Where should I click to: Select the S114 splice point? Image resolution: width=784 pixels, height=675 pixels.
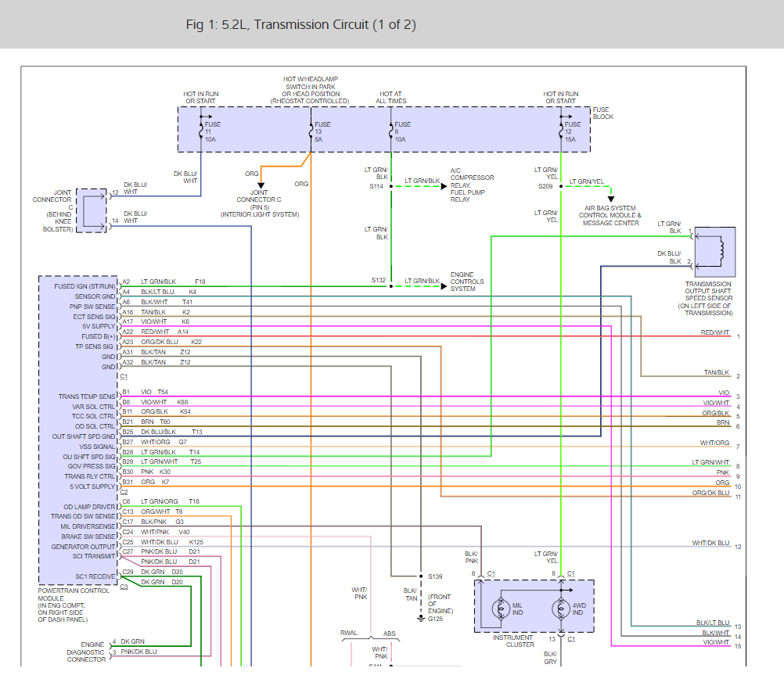pos(392,186)
